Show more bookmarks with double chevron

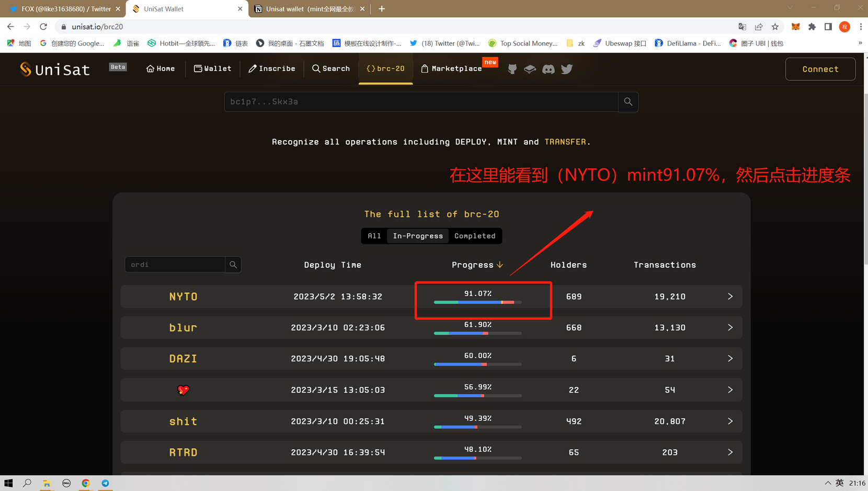(860, 43)
